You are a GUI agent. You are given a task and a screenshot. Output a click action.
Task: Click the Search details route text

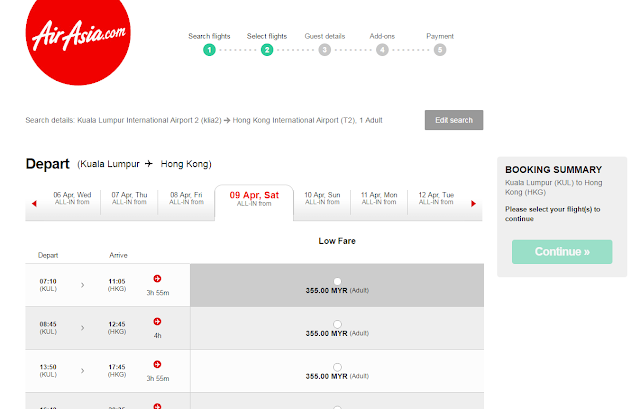[204, 120]
